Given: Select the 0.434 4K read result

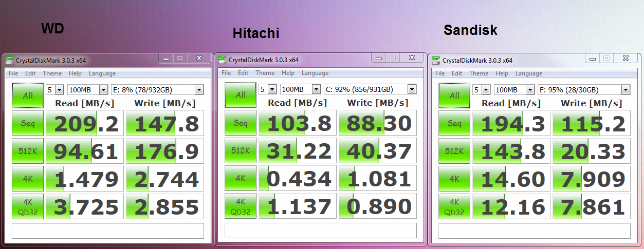Looking at the screenshot, I should coord(298,179).
